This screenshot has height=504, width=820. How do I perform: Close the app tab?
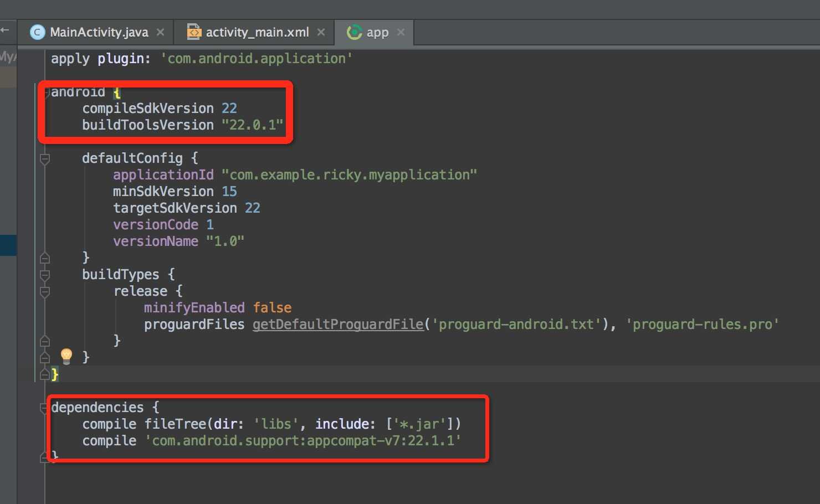point(401,32)
